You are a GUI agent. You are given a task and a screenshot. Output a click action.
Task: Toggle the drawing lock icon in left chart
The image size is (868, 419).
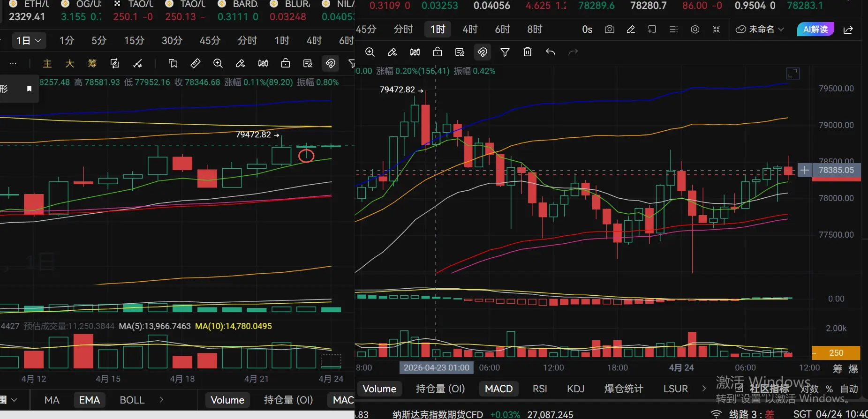(286, 63)
